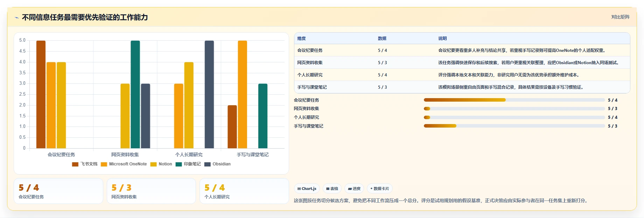Click the 手写与课堂笔记 progress bar
The width and height of the screenshot is (644, 218).
click(x=514, y=126)
